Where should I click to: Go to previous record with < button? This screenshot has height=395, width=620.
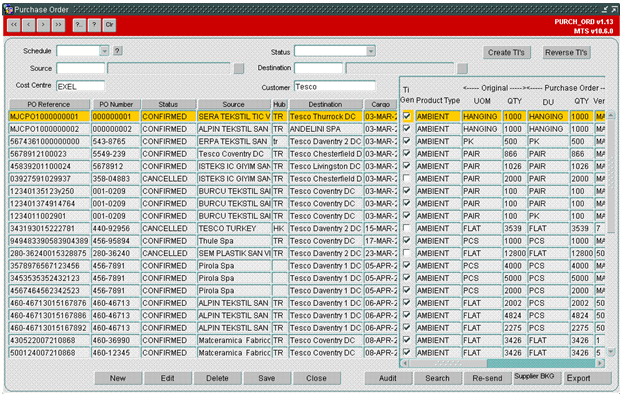tap(28, 25)
